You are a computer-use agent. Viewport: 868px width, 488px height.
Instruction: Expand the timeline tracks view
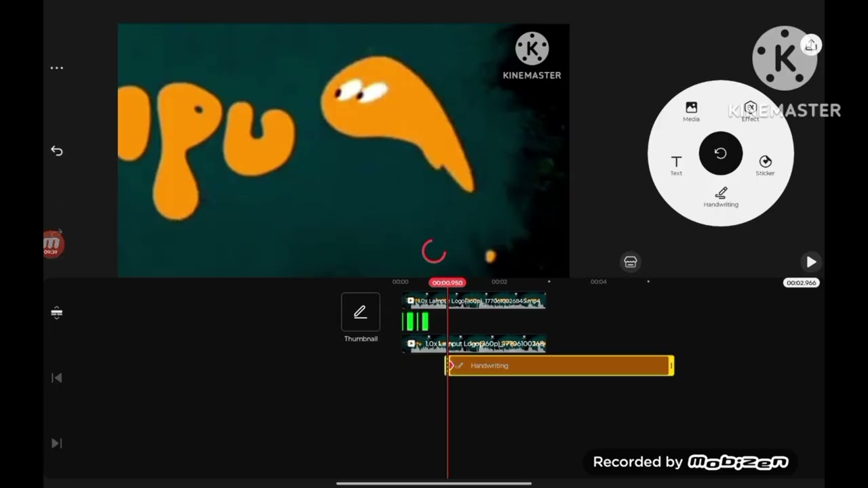click(x=57, y=312)
